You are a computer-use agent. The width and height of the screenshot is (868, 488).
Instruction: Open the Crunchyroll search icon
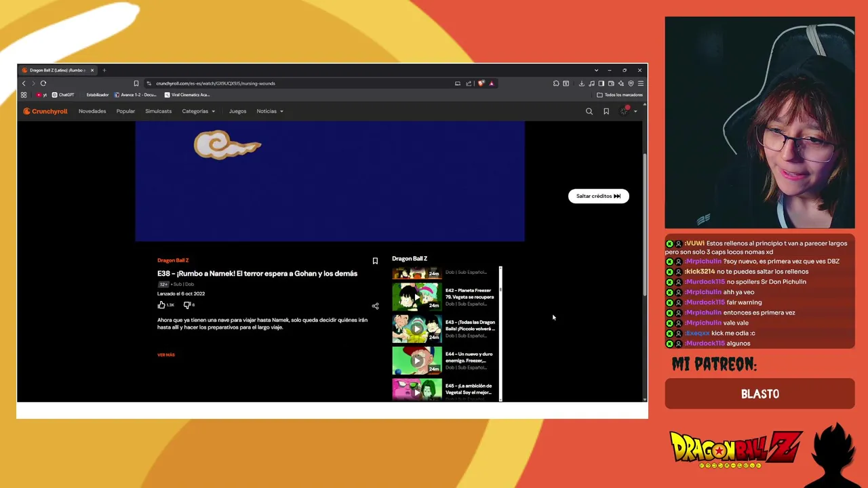pos(589,111)
